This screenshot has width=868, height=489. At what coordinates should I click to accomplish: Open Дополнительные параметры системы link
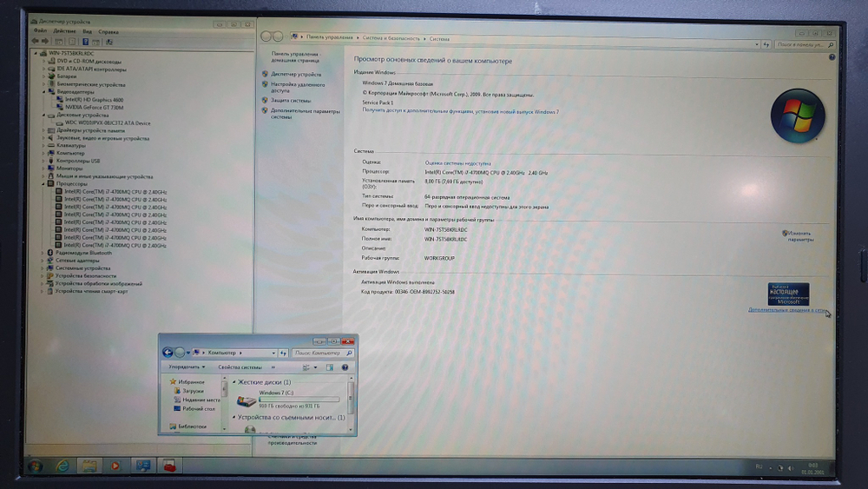pyautogui.click(x=305, y=114)
